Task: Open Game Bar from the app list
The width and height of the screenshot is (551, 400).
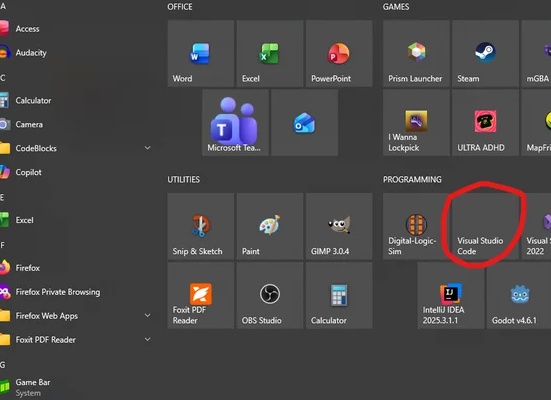Action: point(76,387)
